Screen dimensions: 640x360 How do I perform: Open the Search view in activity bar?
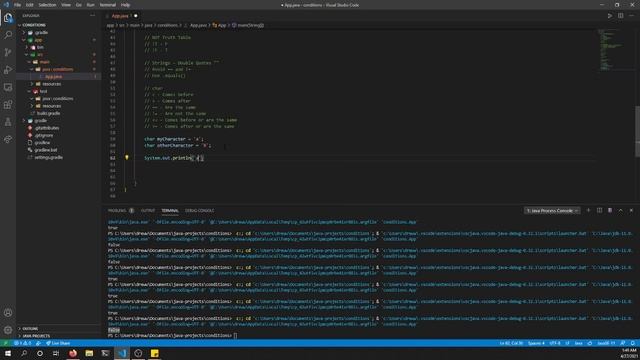pyautogui.click(x=8, y=35)
